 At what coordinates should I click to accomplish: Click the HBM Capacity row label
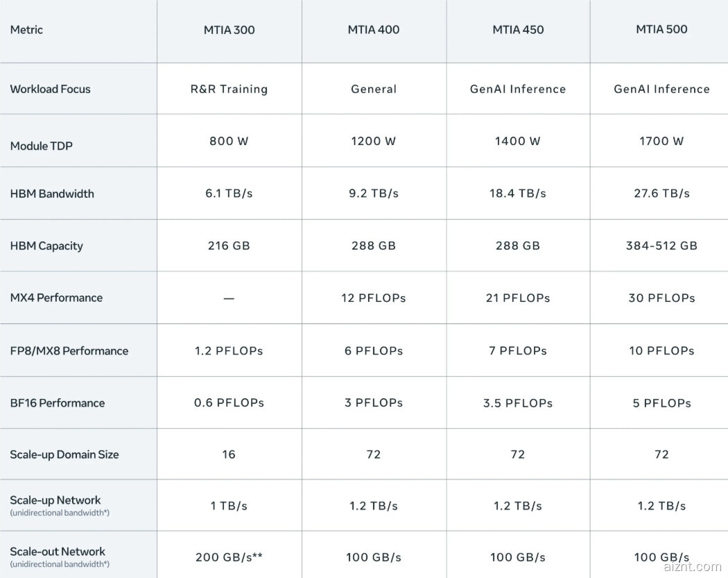coord(46,246)
